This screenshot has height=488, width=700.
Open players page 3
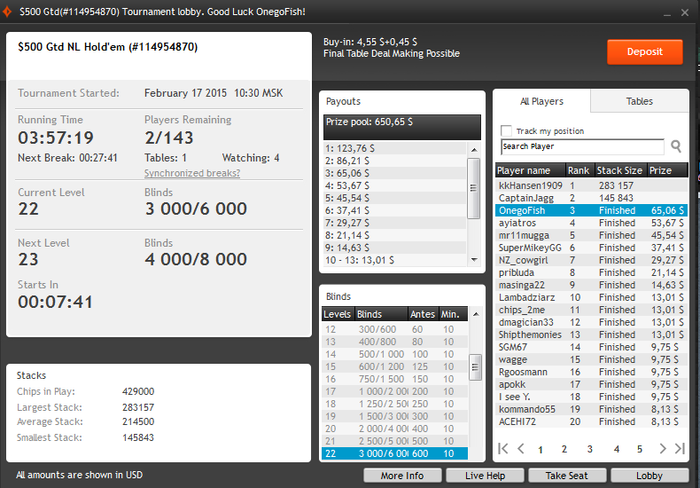point(590,449)
